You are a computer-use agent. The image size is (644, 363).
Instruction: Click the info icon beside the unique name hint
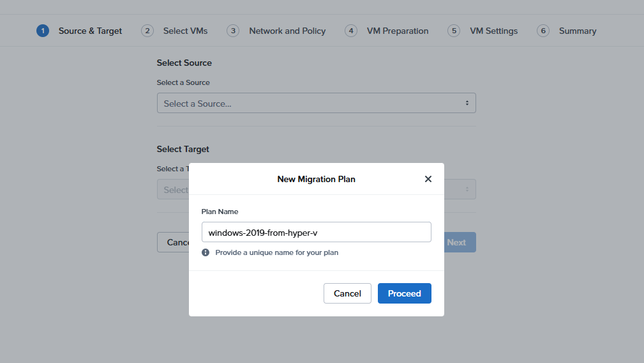(x=206, y=252)
